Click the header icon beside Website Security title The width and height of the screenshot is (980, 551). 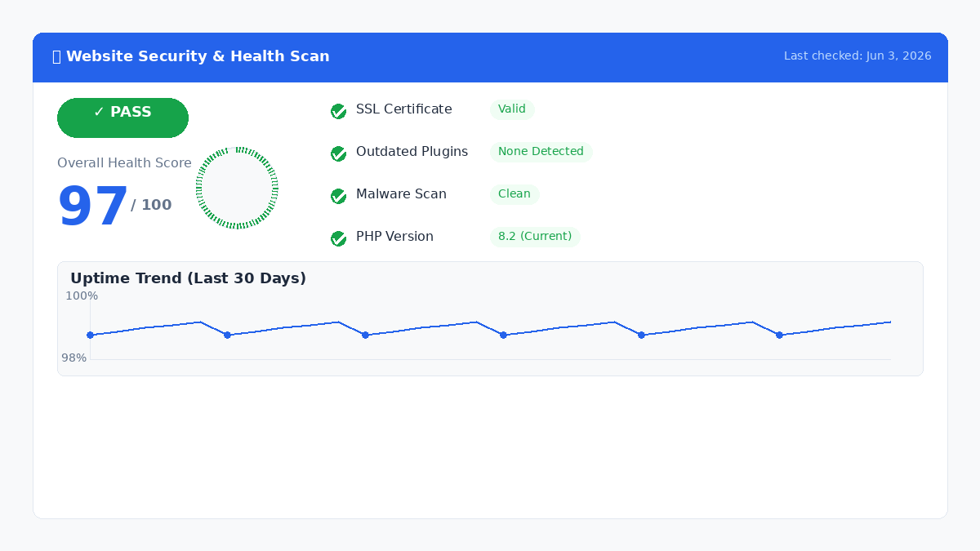[x=56, y=56]
